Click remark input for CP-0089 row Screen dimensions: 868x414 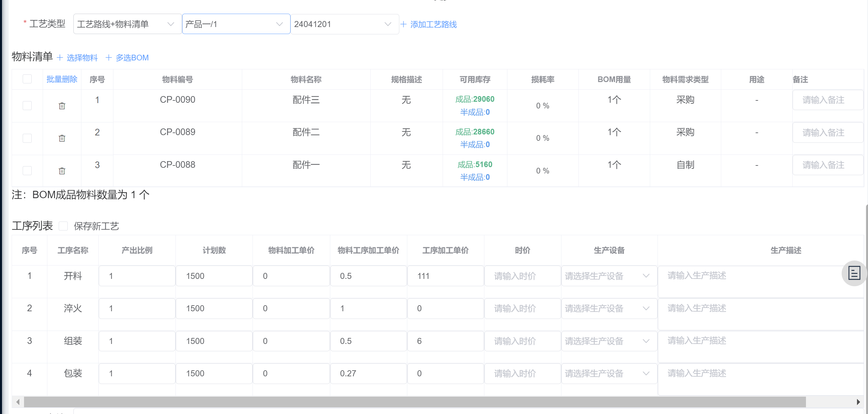(x=828, y=132)
